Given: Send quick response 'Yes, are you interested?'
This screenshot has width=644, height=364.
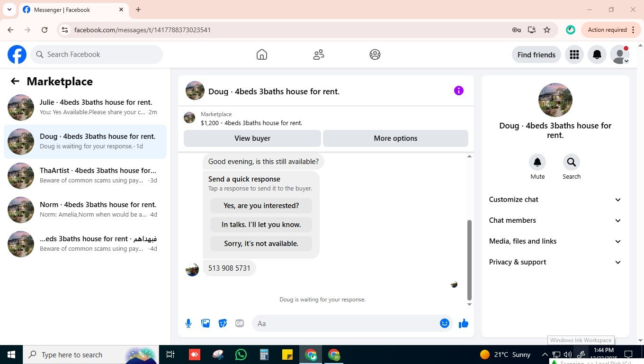Looking at the screenshot, I should (x=261, y=206).
